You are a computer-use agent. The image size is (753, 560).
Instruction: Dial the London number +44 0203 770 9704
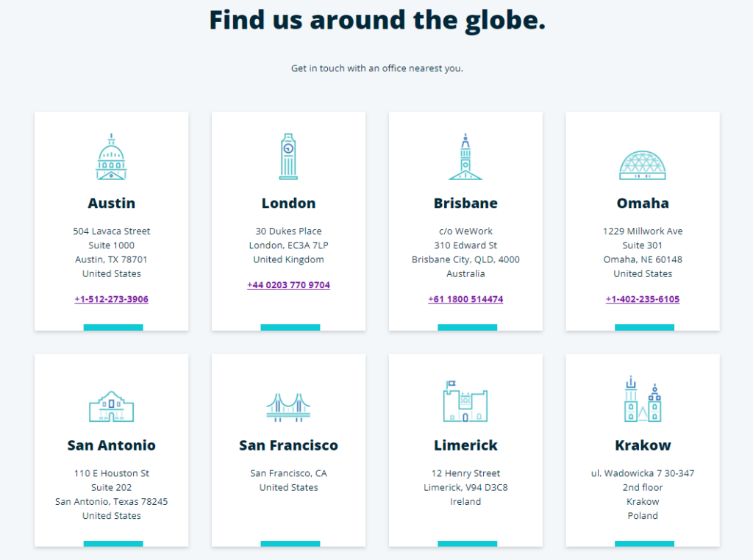pyautogui.click(x=288, y=285)
